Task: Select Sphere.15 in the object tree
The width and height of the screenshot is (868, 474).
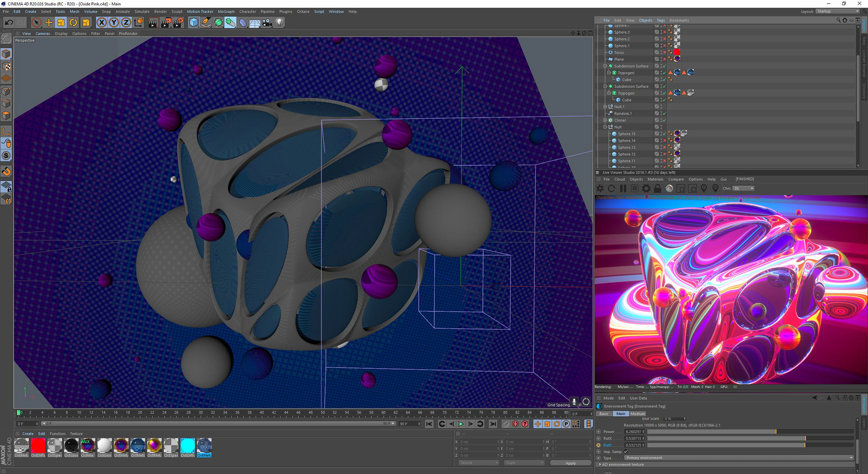Action: pyautogui.click(x=627, y=134)
